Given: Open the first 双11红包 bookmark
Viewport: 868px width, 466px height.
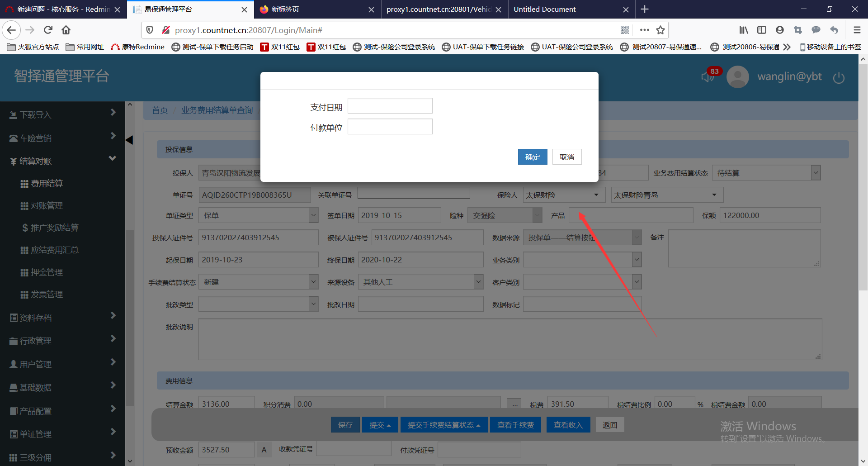Looking at the screenshot, I should pos(280,47).
